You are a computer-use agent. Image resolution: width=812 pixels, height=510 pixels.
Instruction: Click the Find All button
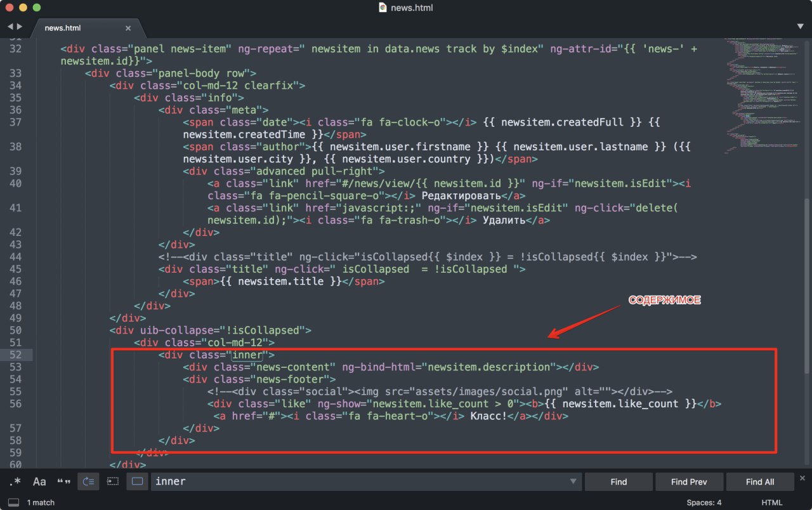pos(760,481)
